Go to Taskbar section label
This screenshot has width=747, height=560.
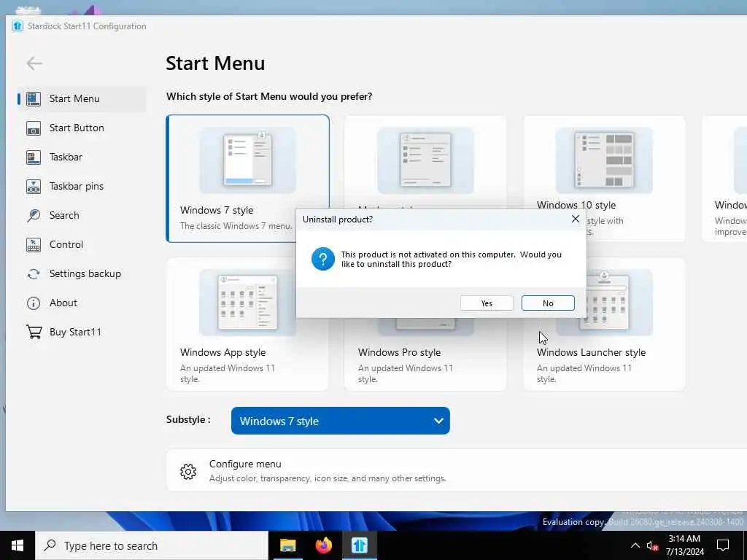[x=66, y=157]
